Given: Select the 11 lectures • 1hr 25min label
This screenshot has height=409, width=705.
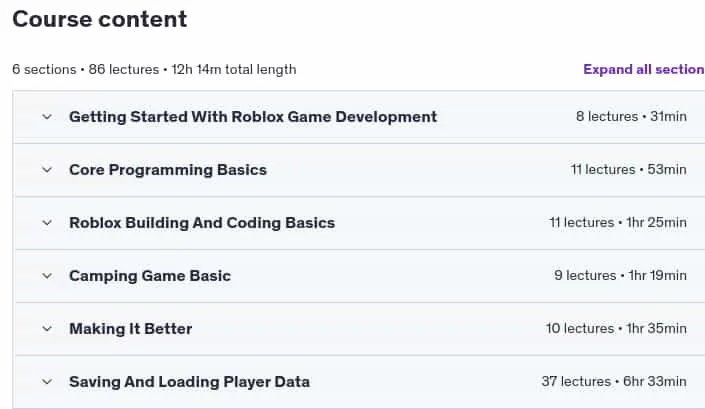Looking at the screenshot, I should pyautogui.click(x=618, y=222).
